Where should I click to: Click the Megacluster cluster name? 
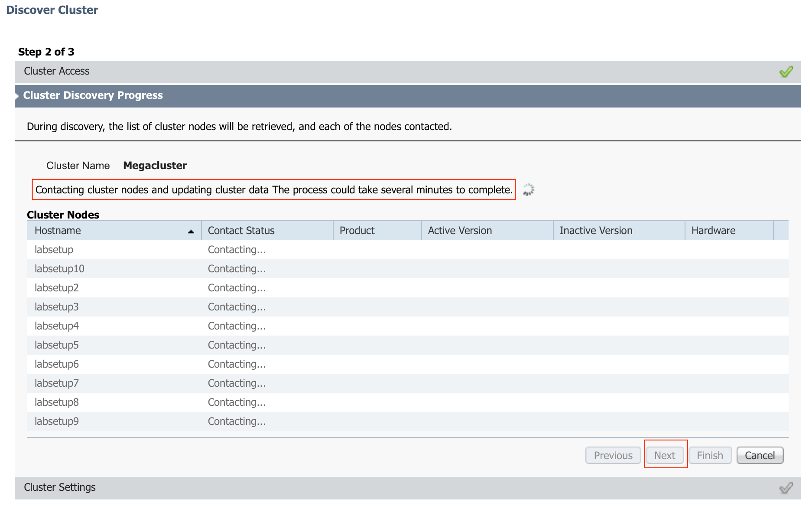(x=155, y=166)
